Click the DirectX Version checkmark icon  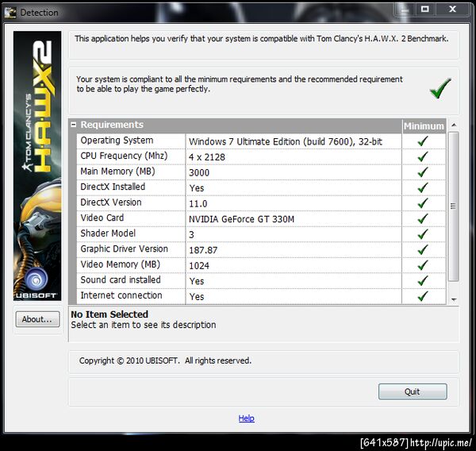(422, 203)
